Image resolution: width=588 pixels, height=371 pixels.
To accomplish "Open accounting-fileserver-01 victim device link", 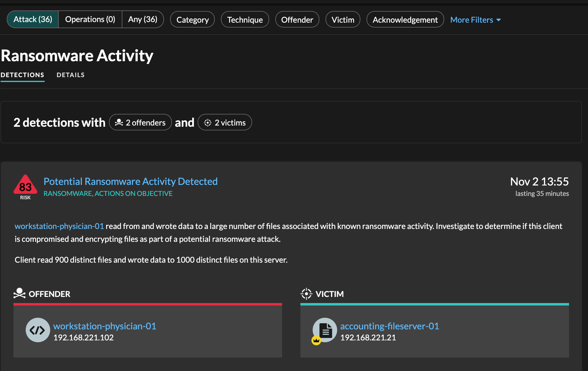I will 390,326.
